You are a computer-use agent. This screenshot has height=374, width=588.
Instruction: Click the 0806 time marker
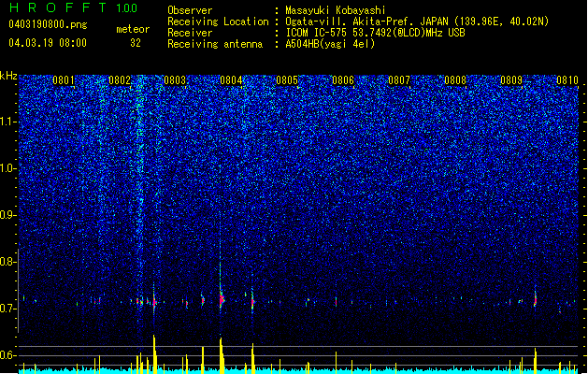343,80
